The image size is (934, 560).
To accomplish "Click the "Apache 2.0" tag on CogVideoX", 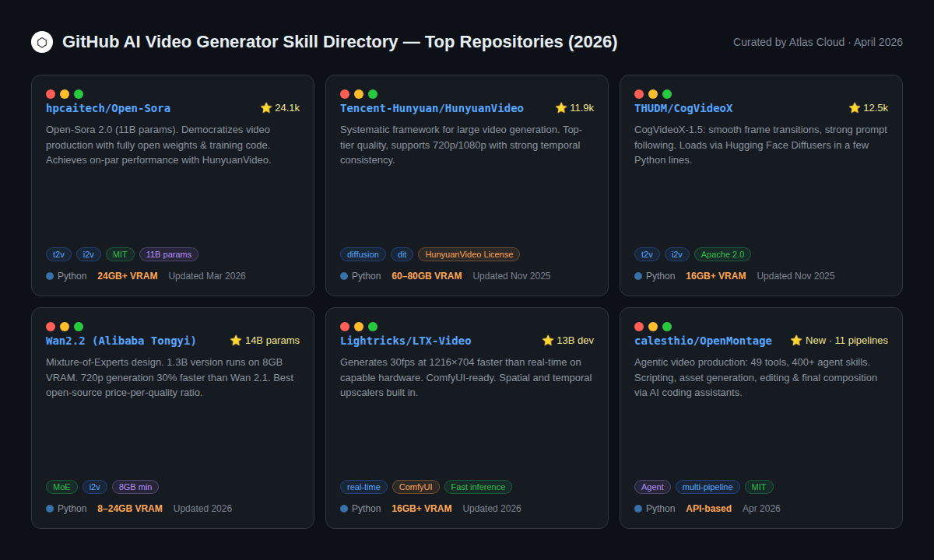I will 722,254.
